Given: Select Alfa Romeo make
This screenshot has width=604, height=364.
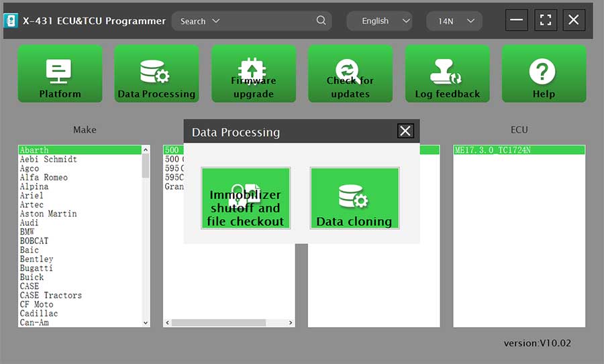Looking at the screenshot, I should 80,177.
